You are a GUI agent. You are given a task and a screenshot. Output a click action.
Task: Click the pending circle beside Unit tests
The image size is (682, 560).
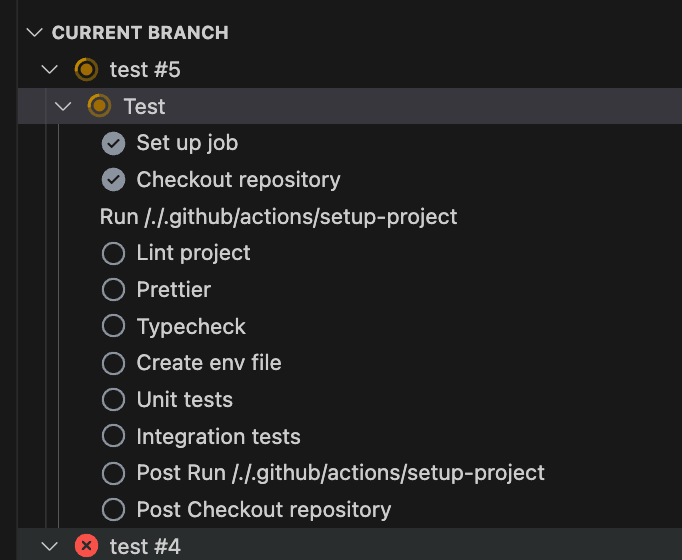tap(113, 400)
